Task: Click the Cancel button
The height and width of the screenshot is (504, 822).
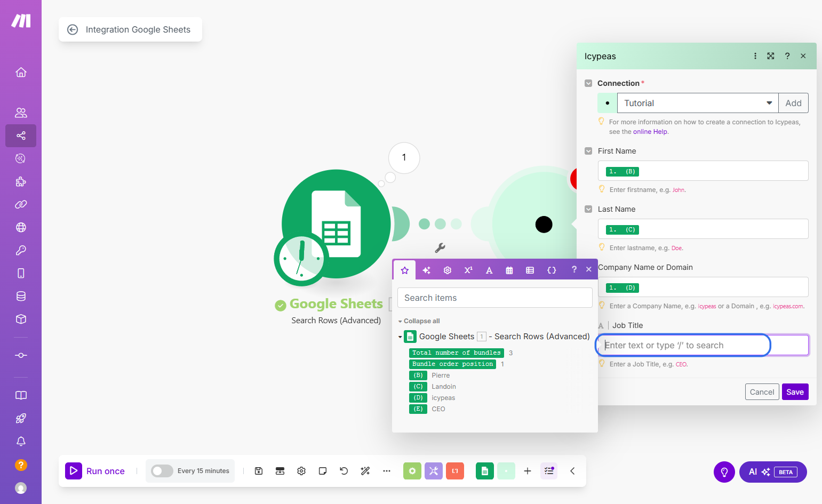Action: (x=762, y=392)
